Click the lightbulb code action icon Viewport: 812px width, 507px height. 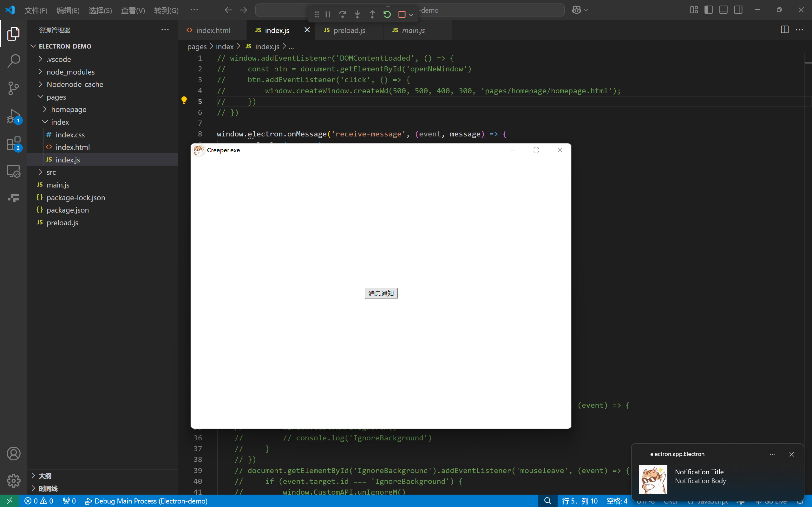(184, 100)
